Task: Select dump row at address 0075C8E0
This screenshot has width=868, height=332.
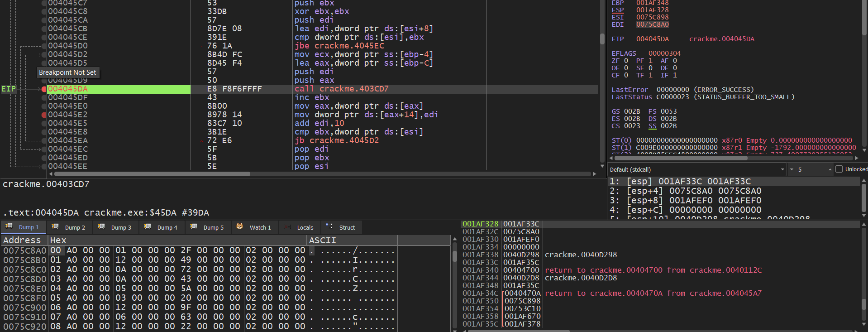Action: [x=199, y=288]
